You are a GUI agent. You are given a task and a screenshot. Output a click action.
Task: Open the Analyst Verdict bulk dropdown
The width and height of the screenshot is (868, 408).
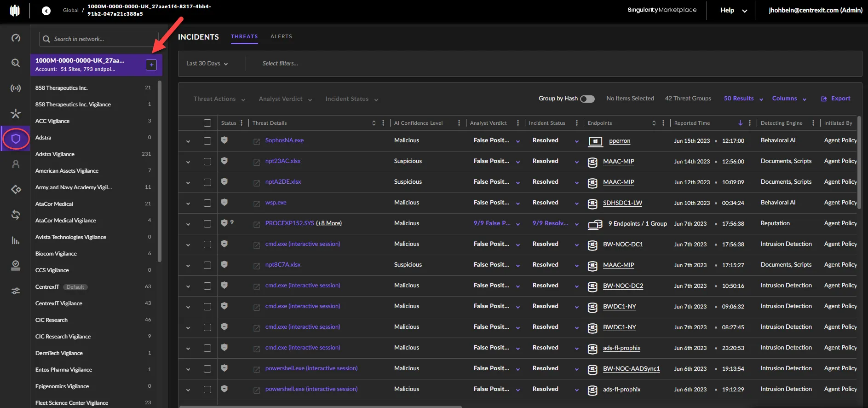[x=285, y=99]
